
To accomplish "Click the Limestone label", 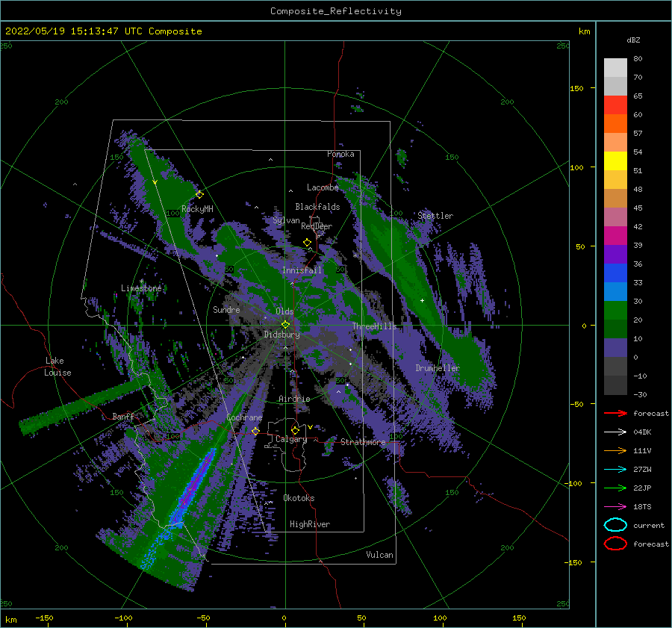I will point(141,288).
